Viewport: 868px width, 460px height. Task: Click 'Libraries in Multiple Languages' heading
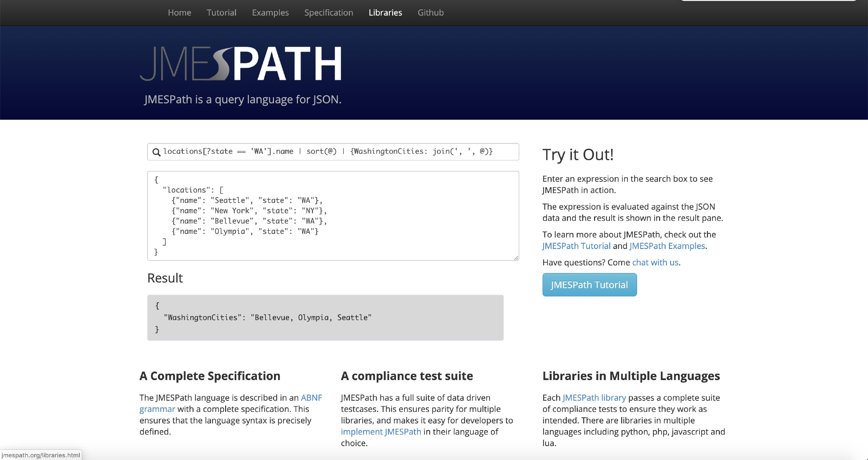point(631,376)
